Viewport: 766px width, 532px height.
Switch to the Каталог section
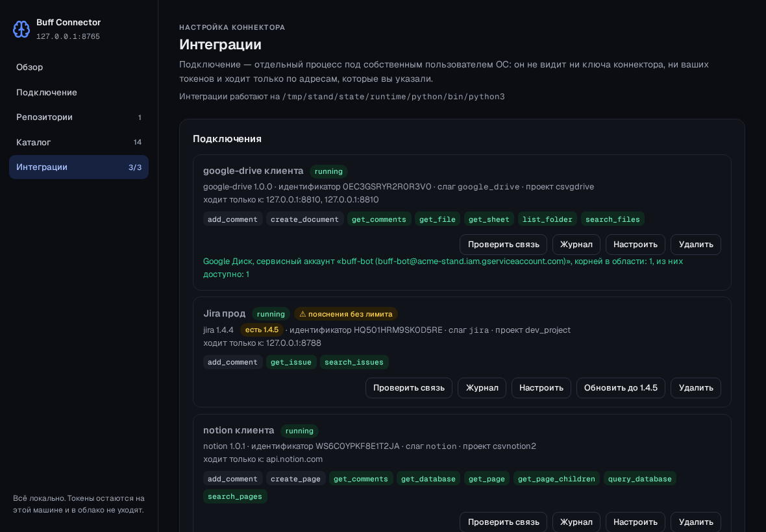pos(79,142)
